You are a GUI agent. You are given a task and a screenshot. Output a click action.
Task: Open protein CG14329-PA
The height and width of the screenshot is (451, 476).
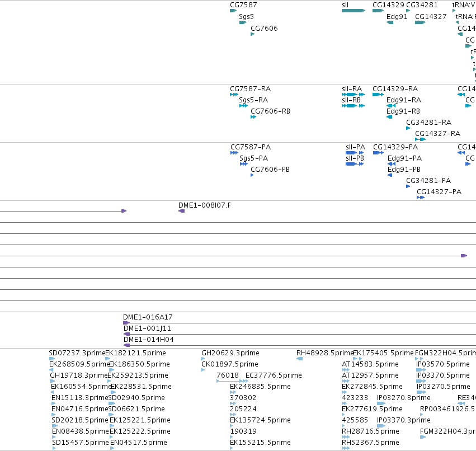[395, 147]
